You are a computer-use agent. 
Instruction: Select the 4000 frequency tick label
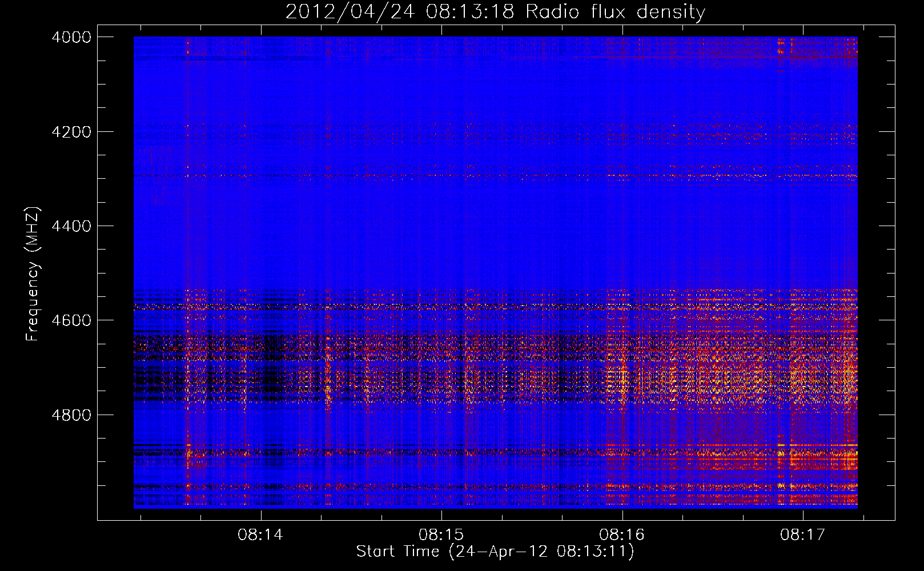click(x=71, y=37)
